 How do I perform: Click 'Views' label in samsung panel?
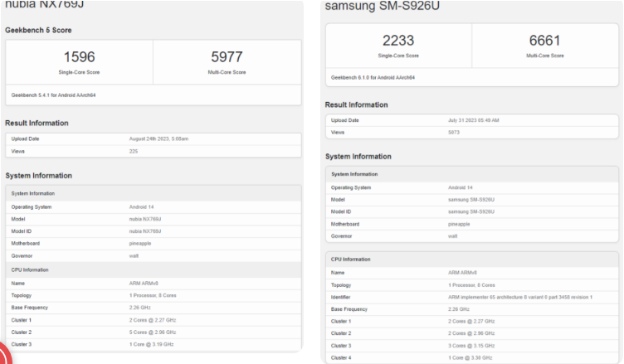(x=338, y=133)
